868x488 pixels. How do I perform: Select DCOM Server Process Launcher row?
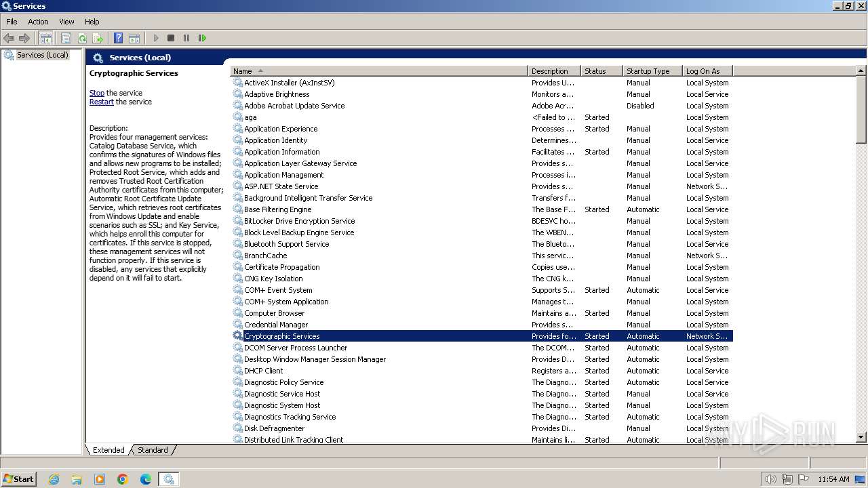click(x=481, y=348)
